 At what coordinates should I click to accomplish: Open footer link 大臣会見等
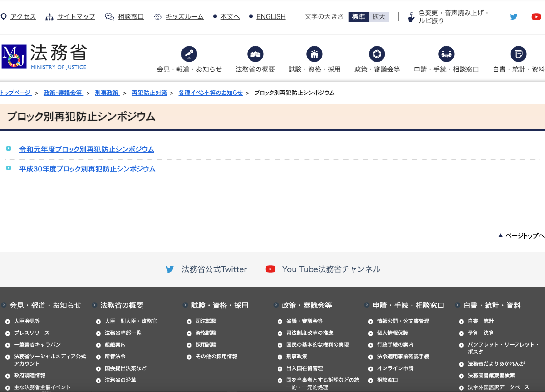pos(27,321)
